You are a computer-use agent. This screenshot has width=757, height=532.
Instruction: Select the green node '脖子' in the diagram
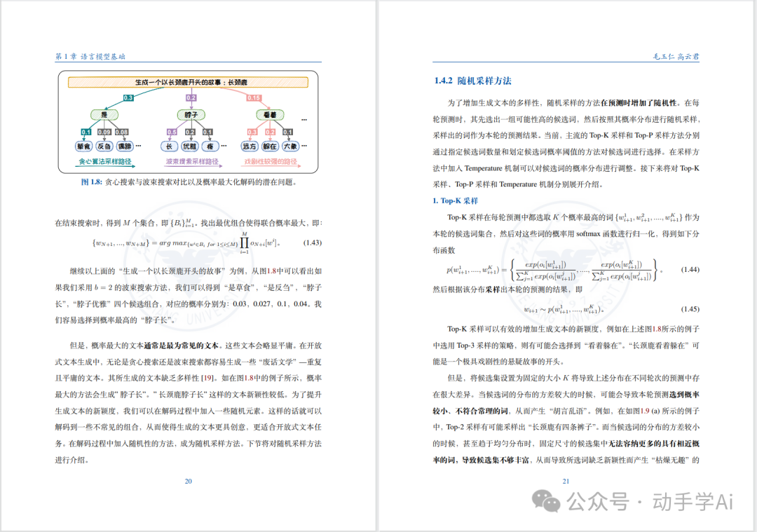pos(191,115)
